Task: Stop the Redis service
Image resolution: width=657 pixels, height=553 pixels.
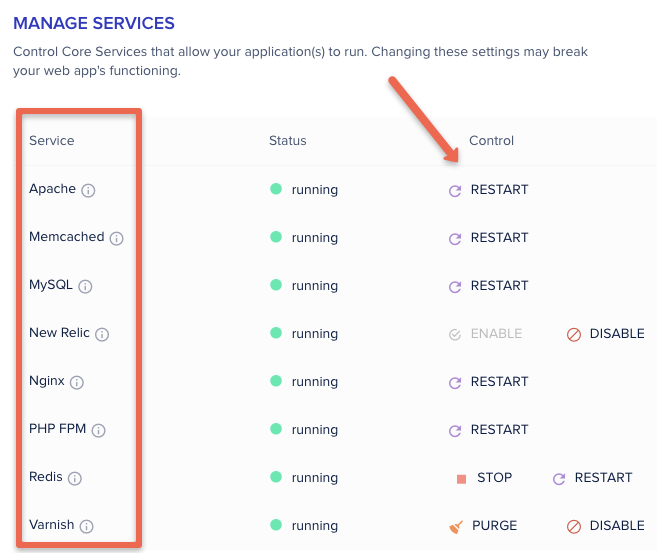Action: 484,478
